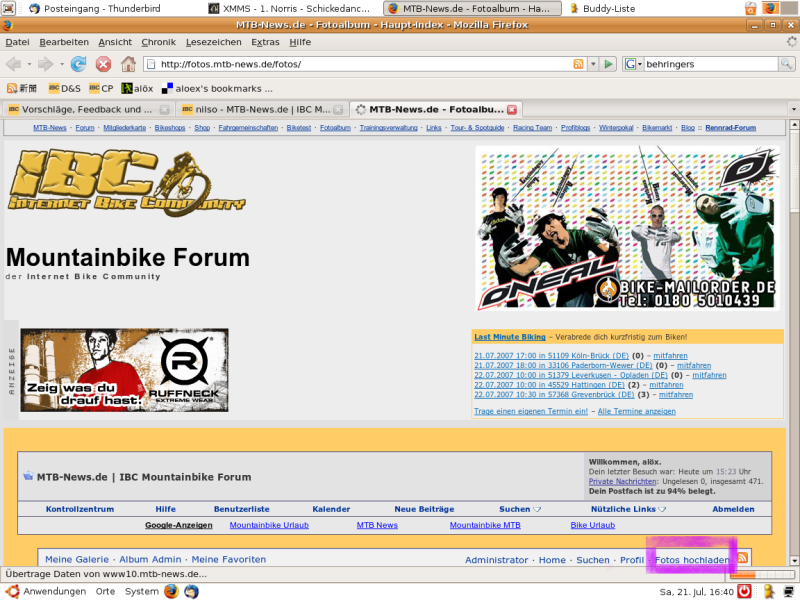
Task: Run the search with the magnifier icon
Action: (786, 64)
